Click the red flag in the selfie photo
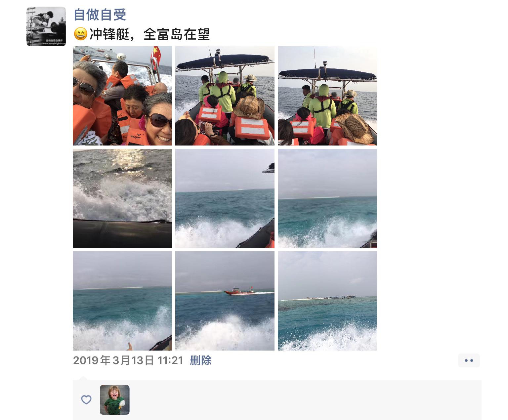 tap(156, 54)
